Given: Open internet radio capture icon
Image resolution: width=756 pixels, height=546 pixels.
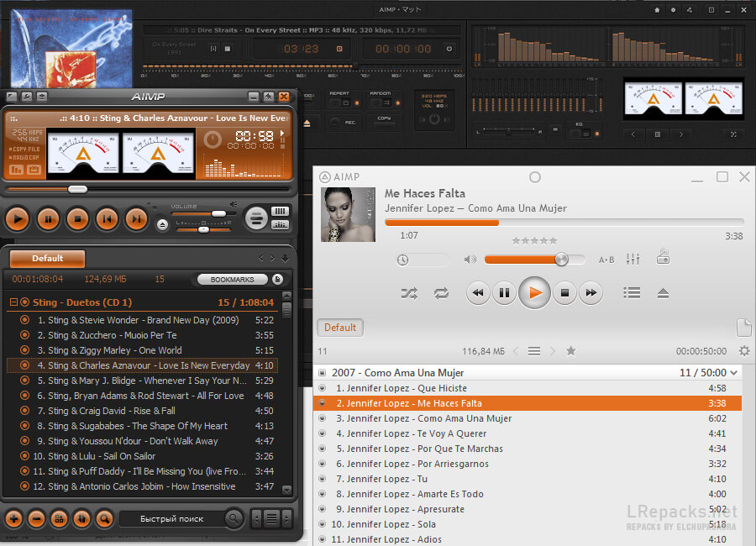Looking at the screenshot, I should [663, 258].
